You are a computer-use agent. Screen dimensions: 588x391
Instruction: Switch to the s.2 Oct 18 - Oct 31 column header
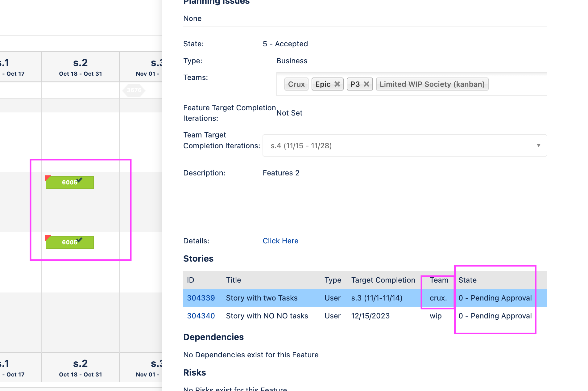tap(80, 67)
